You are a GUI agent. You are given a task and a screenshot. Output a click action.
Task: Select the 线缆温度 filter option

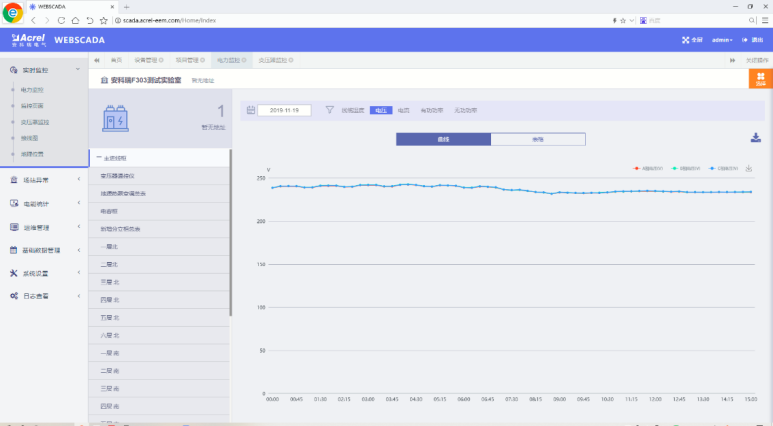352,110
